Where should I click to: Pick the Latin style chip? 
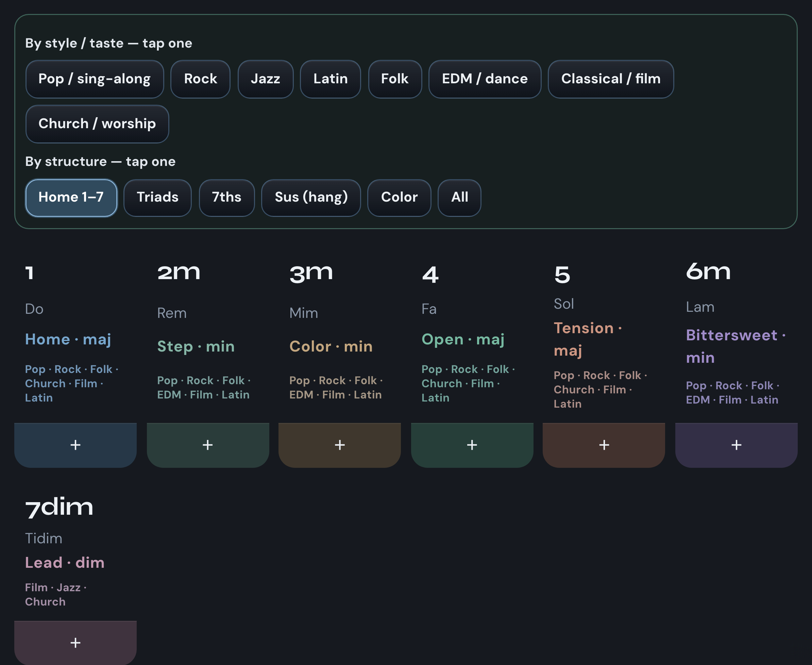[x=331, y=79]
